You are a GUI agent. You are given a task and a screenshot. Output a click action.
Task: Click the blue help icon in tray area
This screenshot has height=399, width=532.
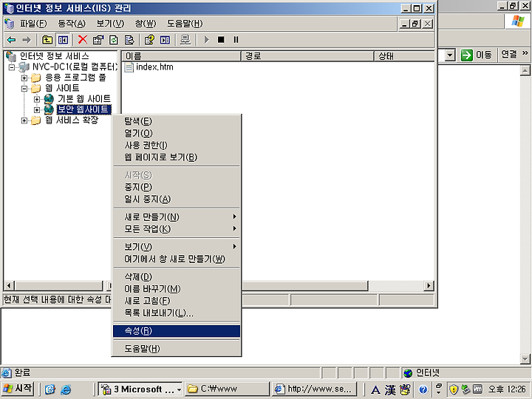[x=423, y=389]
